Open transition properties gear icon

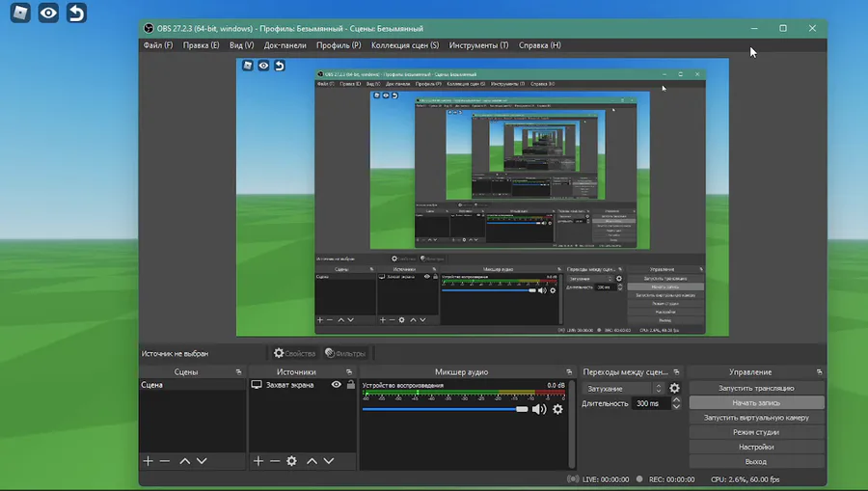674,388
